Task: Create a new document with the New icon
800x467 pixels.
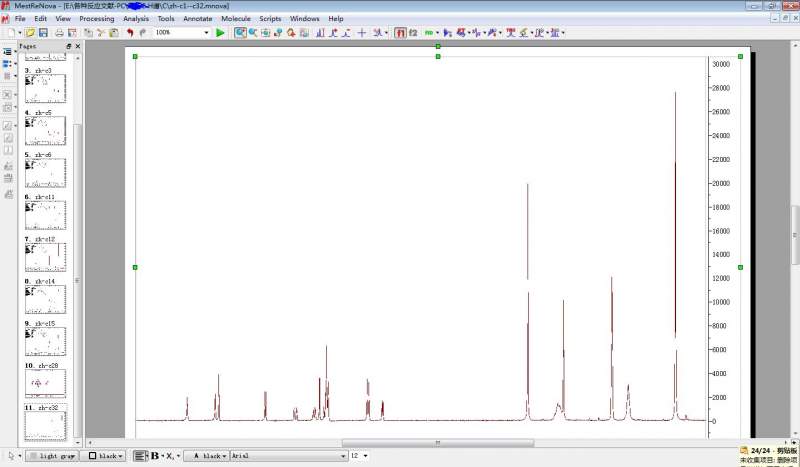Action: click(x=11, y=33)
